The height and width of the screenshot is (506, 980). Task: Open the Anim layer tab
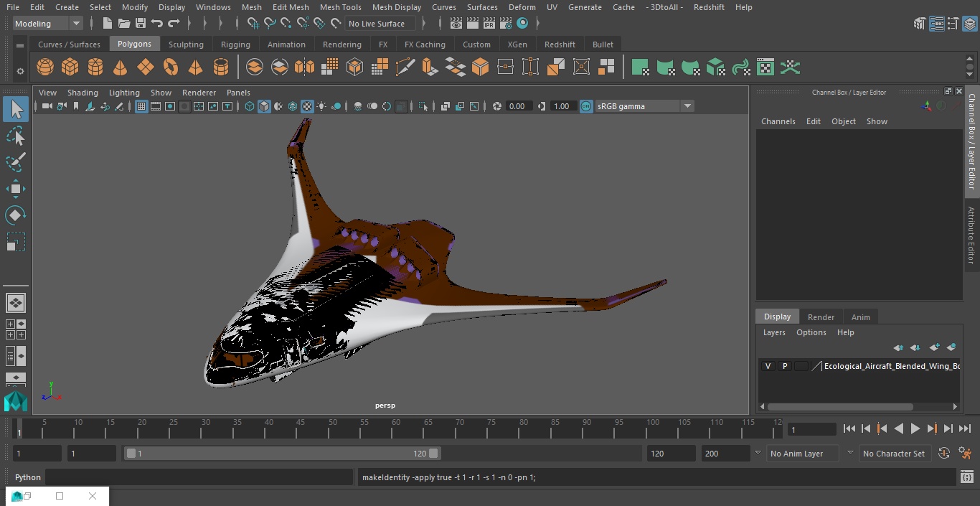pyautogui.click(x=860, y=317)
